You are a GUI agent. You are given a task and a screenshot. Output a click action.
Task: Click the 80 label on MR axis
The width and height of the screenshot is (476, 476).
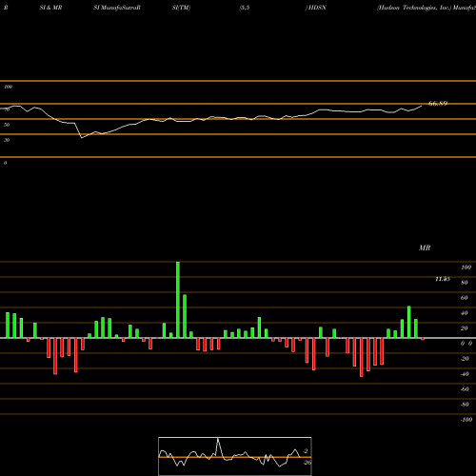[464, 283]
